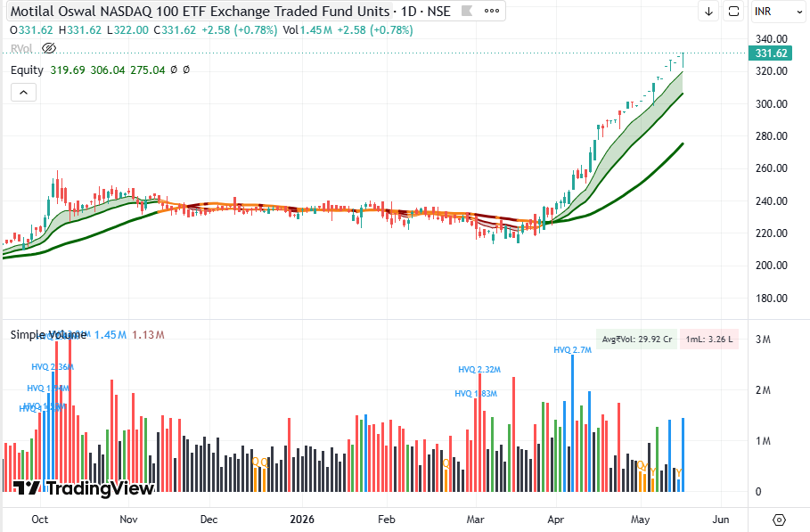Click the orange Y marker beside the latest volume bar
Viewport: 810px width, 532px height.
click(x=679, y=472)
